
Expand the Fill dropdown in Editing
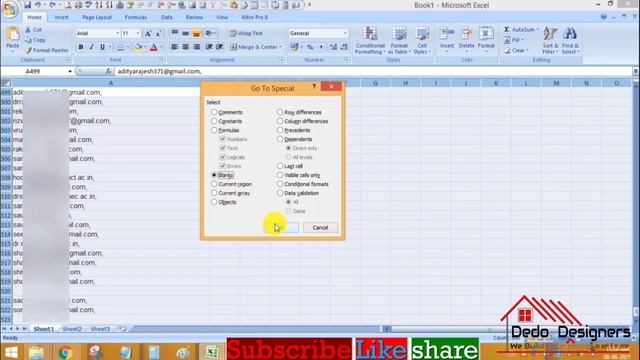pyautogui.click(x=522, y=40)
